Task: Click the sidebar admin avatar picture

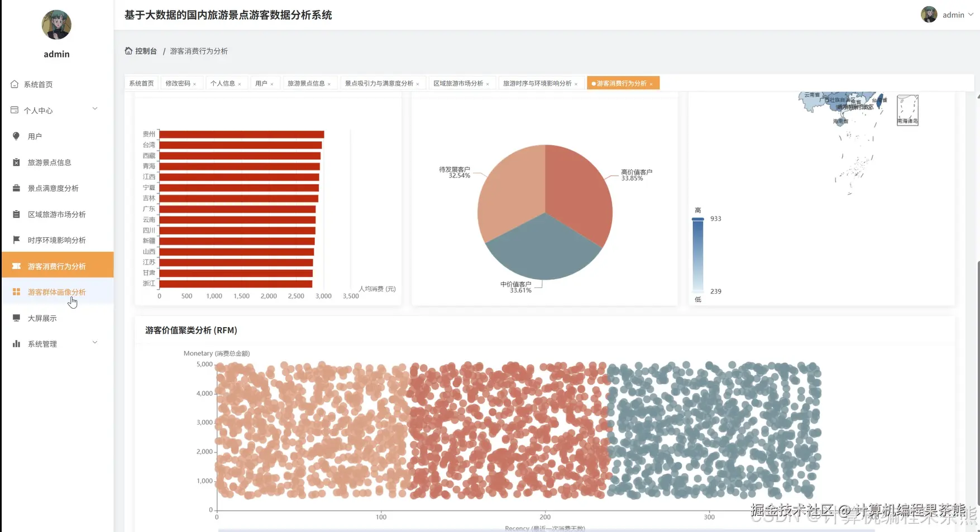Action: 56,25
